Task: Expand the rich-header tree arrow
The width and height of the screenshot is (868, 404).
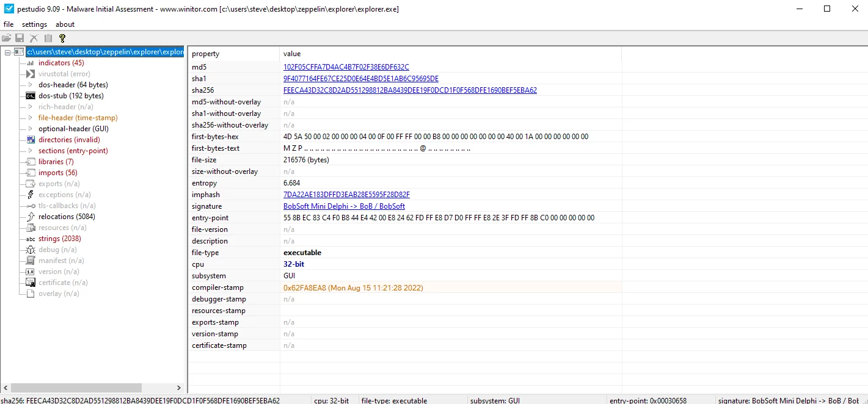Action: (30, 107)
